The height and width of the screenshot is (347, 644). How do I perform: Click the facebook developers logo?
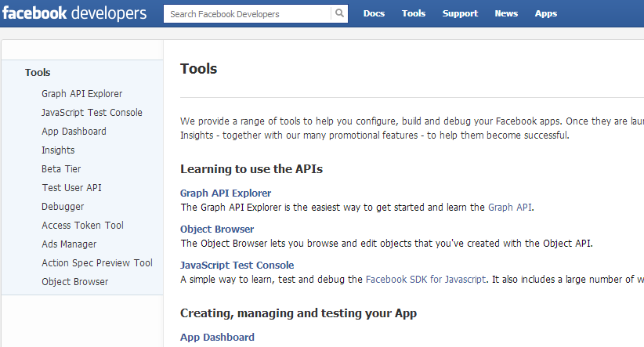click(74, 13)
